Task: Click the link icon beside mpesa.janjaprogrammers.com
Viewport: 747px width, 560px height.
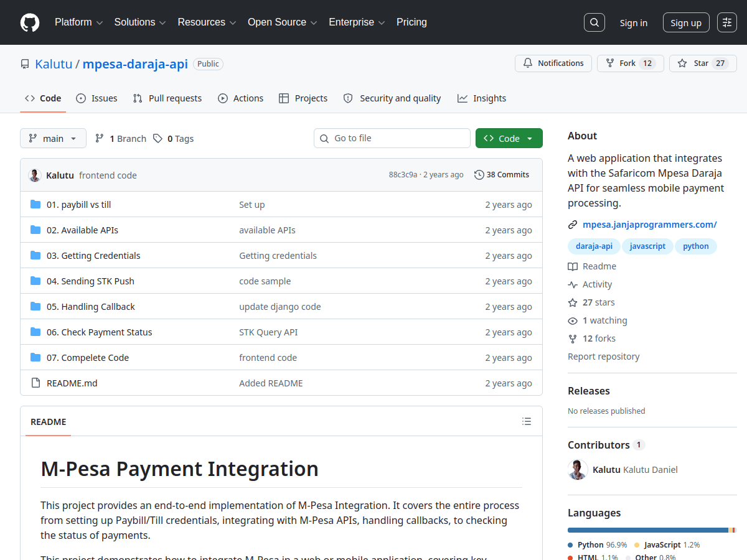Action: click(573, 225)
